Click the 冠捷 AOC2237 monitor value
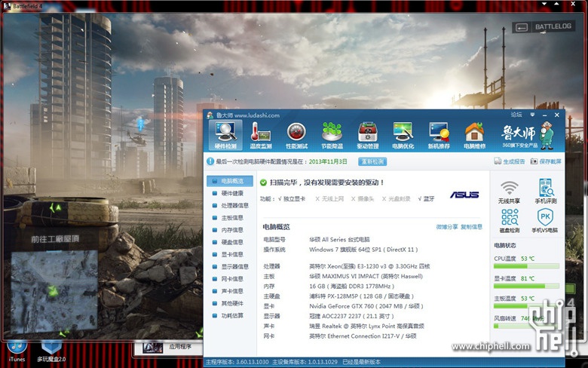Screen dimensions: 588x368 (x=351, y=316)
